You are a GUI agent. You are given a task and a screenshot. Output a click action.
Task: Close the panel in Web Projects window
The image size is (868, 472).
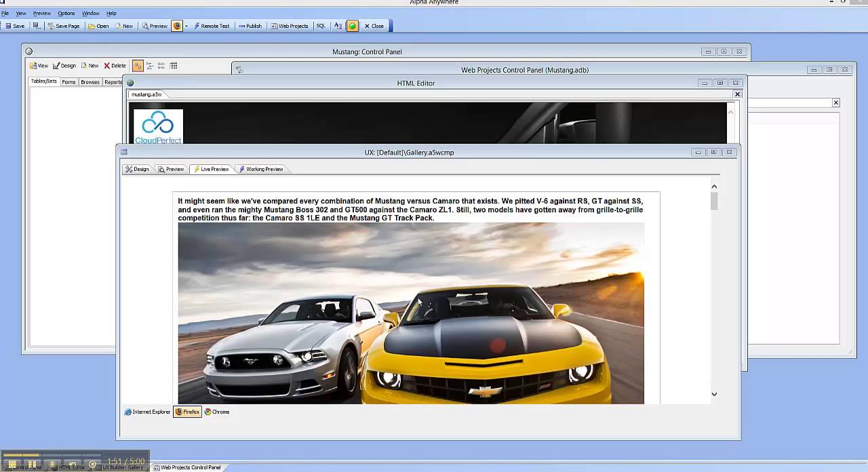(x=835, y=102)
